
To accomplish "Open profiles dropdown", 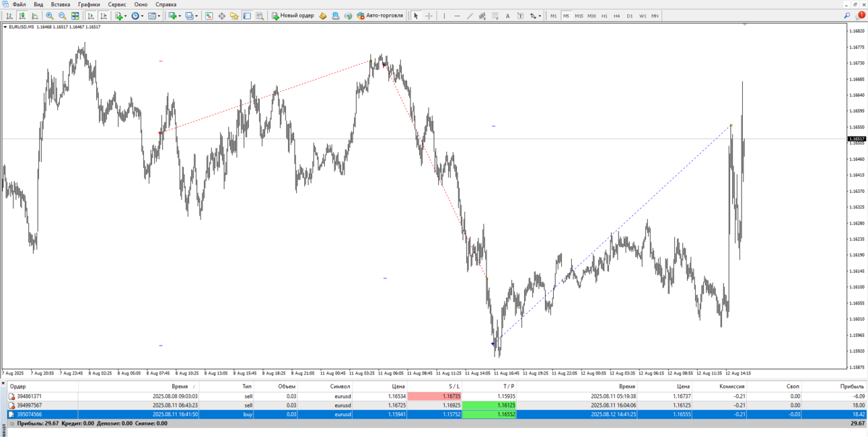I will click(x=192, y=15).
